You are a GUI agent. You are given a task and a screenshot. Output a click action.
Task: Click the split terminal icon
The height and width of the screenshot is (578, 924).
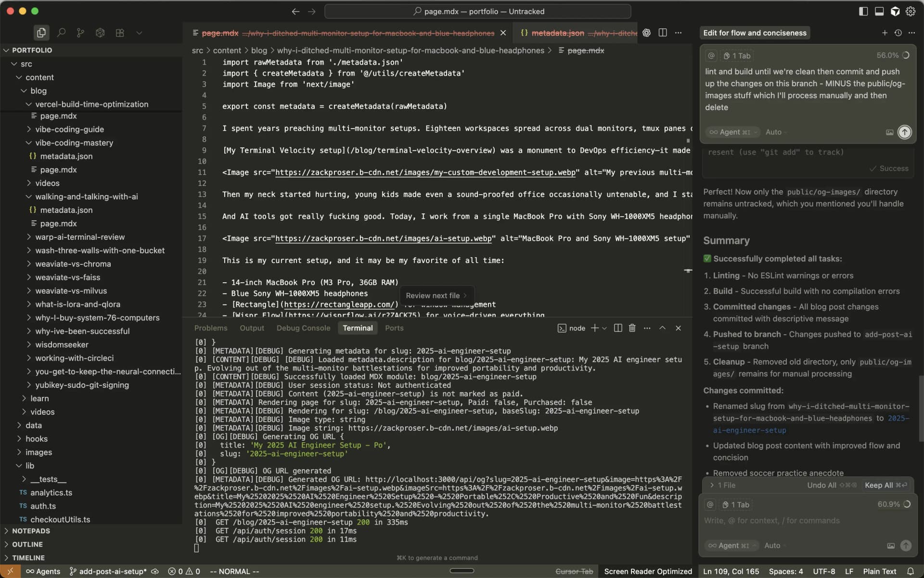pyautogui.click(x=617, y=328)
